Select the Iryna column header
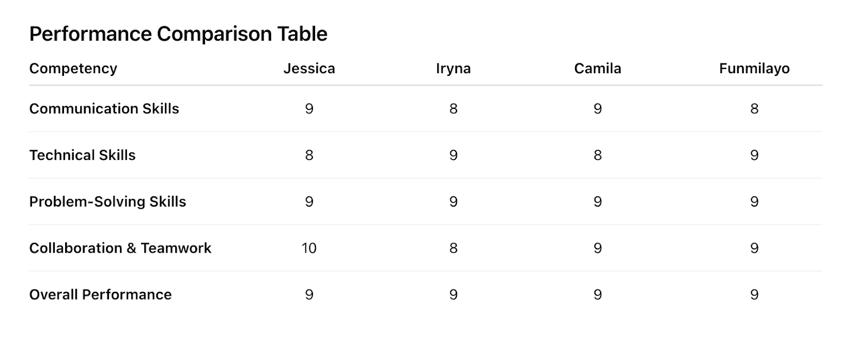This screenshot has height=347, width=868. click(454, 69)
